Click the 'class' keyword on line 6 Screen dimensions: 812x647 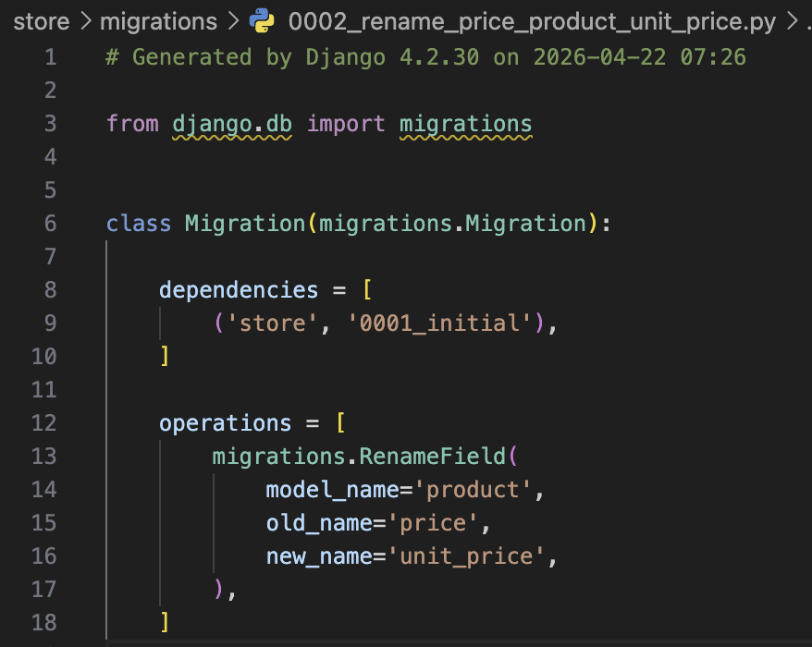click(139, 224)
